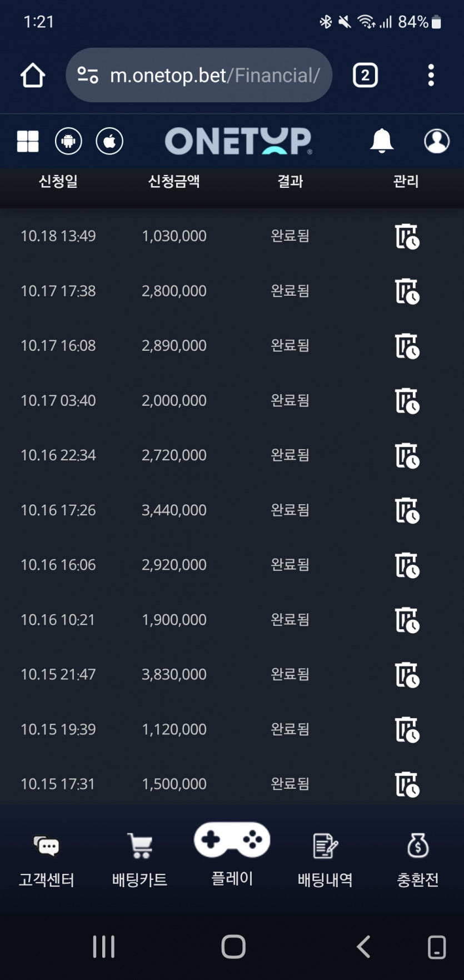The width and height of the screenshot is (464, 980).
Task: Tap the browser home icon
Action: pos(33,76)
